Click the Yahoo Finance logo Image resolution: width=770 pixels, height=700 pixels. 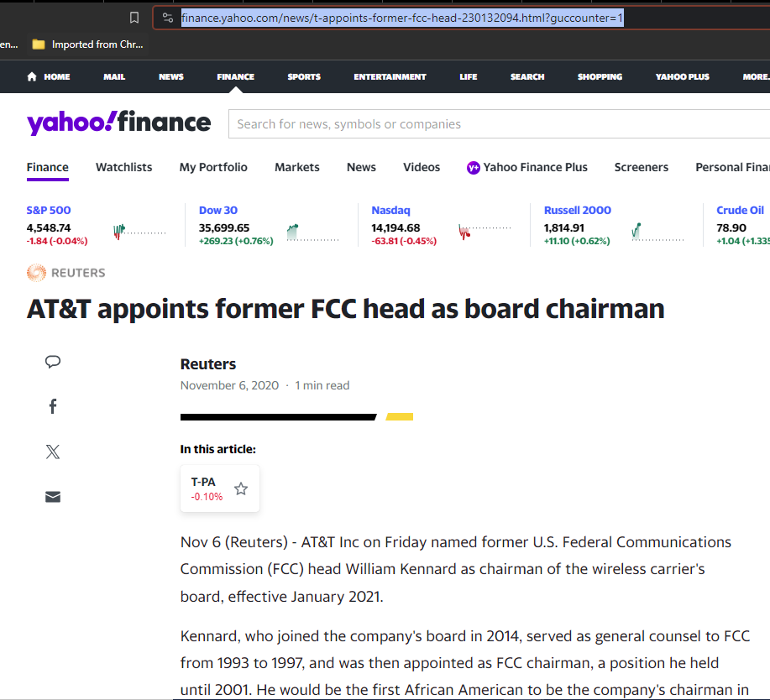119,123
